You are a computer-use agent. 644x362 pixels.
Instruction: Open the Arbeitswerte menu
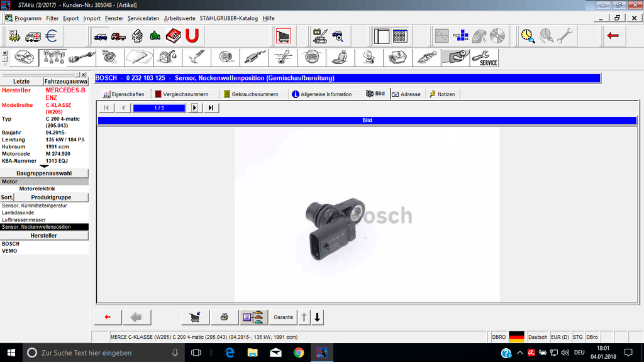179,18
